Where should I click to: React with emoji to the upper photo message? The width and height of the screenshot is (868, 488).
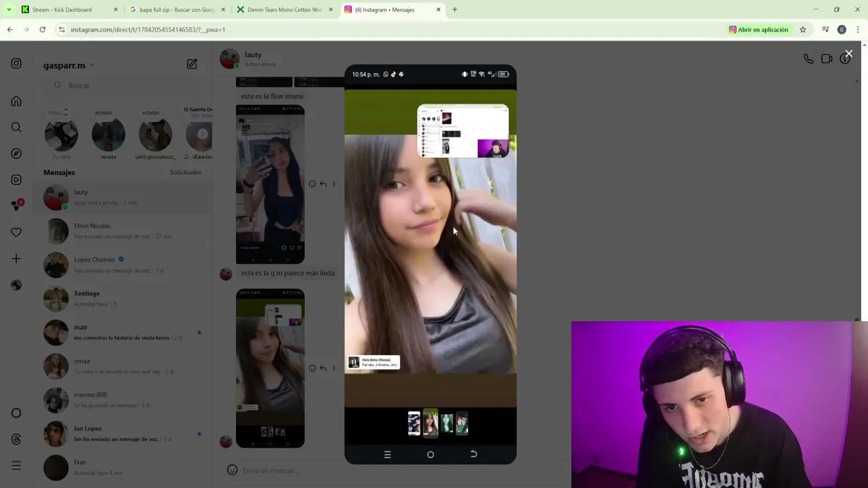[x=312, y=184]
